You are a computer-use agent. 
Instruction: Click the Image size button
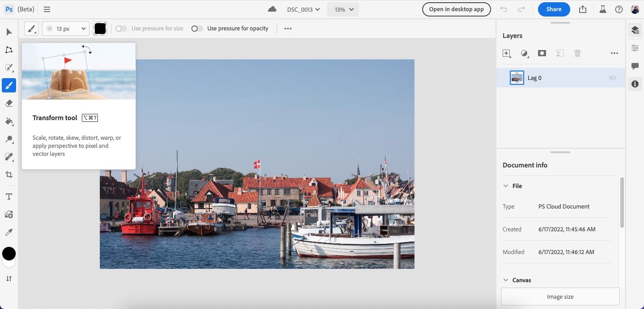tap(560, 296)
